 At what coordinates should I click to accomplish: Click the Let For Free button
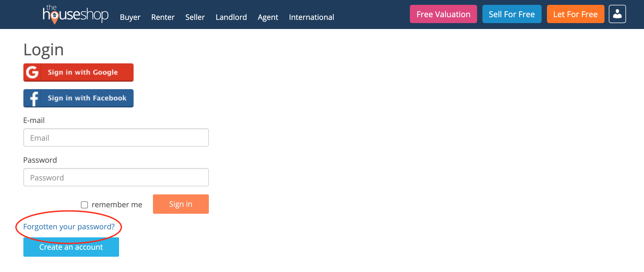coord(575,14)
